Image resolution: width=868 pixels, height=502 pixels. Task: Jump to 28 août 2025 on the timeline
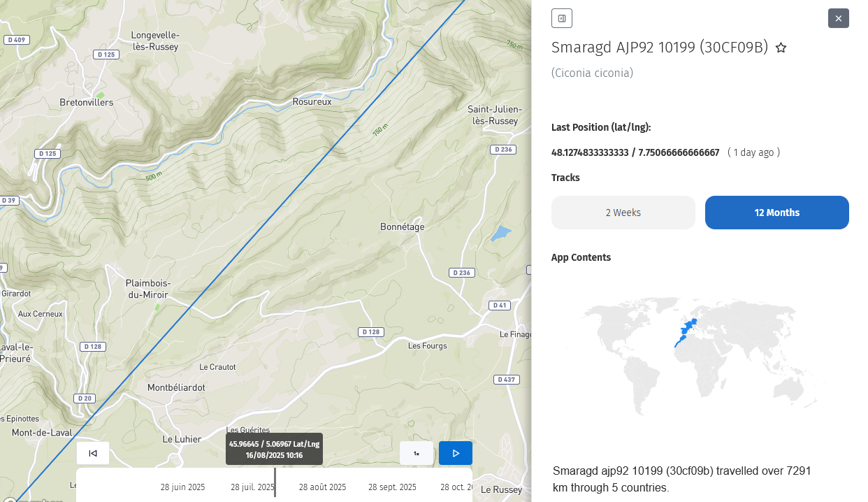(322, 487)
